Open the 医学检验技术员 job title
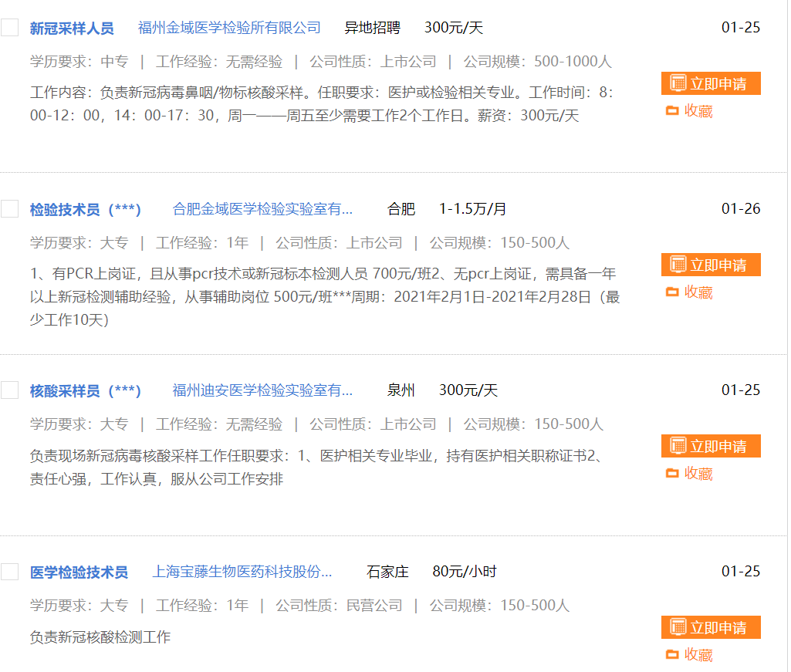 tap(79, 572)
